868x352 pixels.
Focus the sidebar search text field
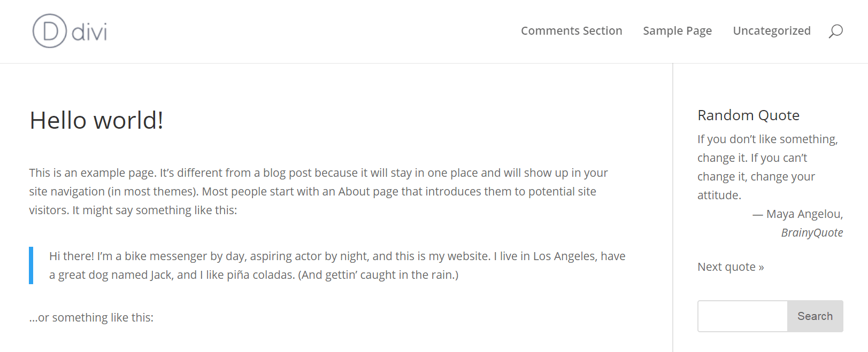tap(742, 316)
